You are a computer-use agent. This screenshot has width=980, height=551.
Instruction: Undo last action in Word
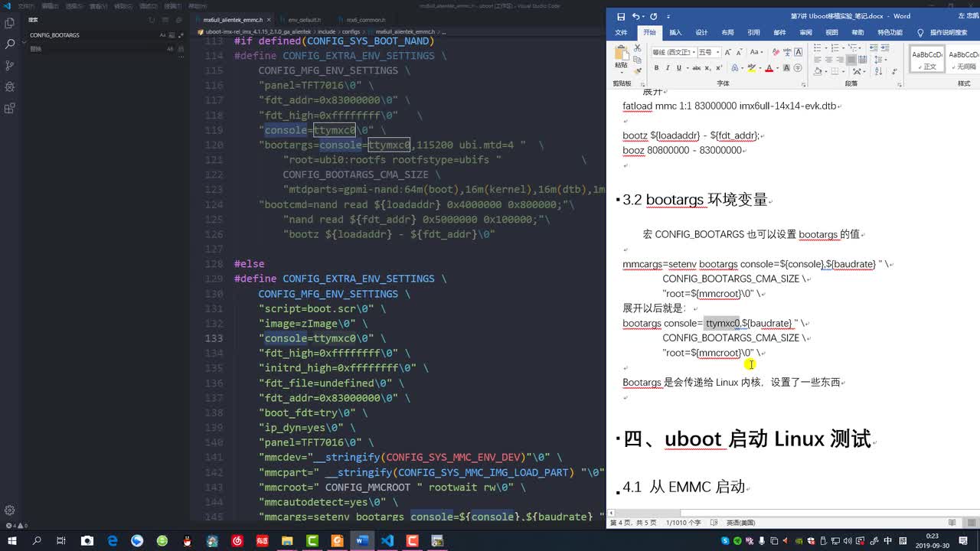(x=636, y=16)
